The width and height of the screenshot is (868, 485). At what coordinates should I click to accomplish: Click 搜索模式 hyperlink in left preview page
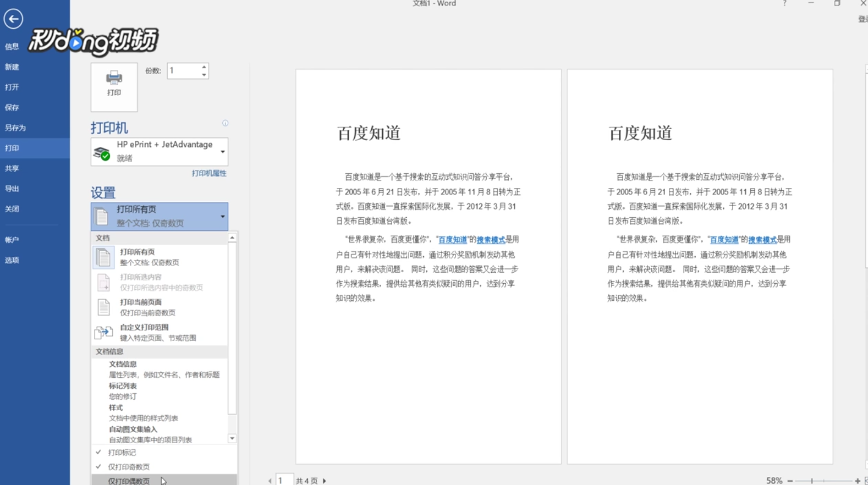tap(491, 240)
